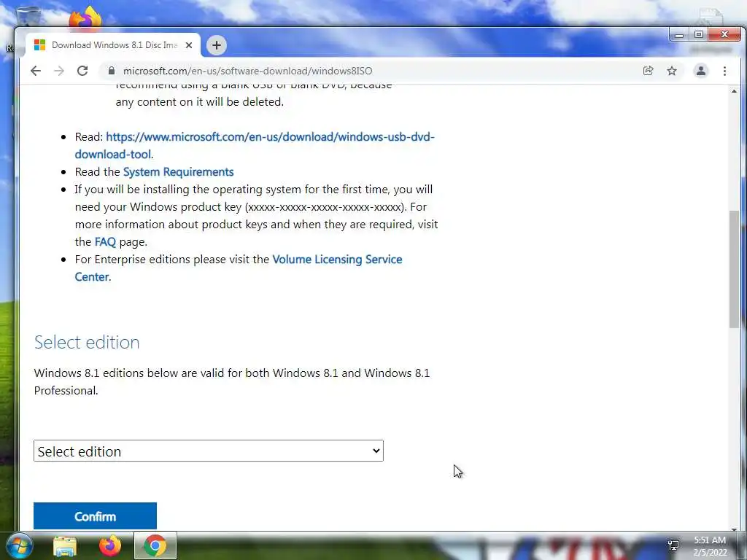
Task: Open the windows-usb-dvd-download-tool link
Action: (x=255, y=145)
